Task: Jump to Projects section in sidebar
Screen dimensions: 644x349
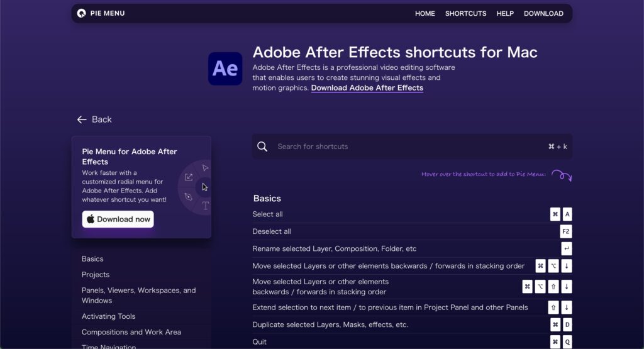Action: (96, 275)
